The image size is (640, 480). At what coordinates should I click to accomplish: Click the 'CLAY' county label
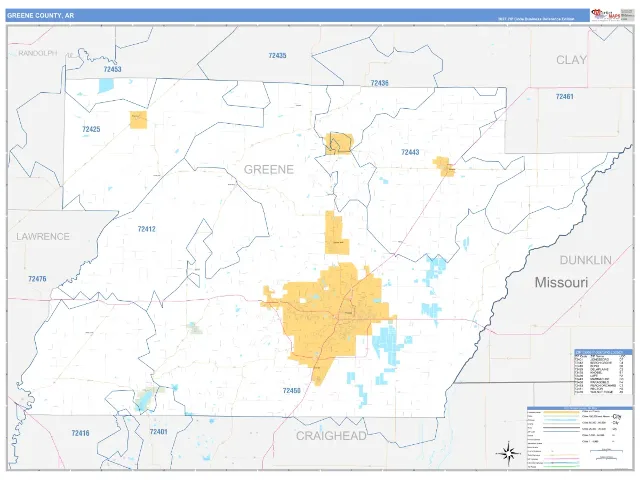coord(571,60)
